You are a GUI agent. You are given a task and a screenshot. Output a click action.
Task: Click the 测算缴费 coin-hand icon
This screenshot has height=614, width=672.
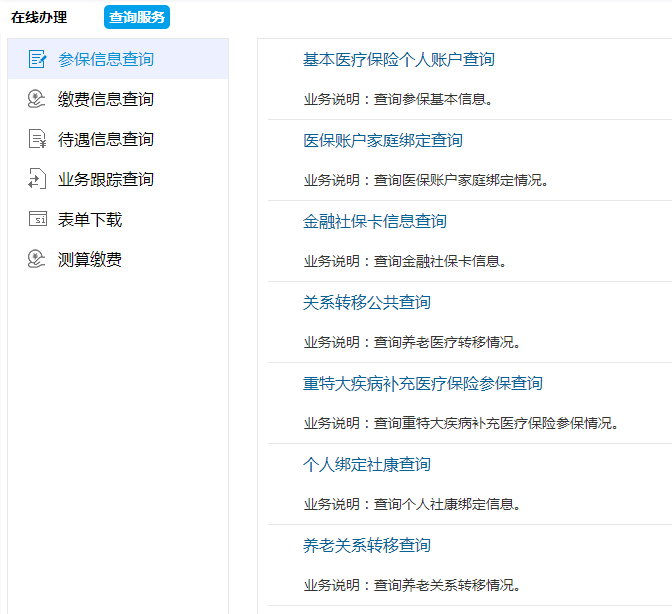point(36,259)
